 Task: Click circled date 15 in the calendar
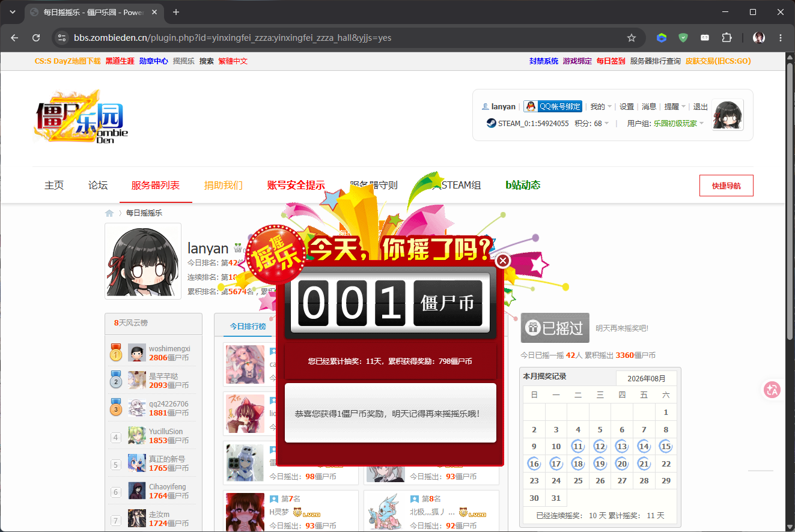(666, 446)
